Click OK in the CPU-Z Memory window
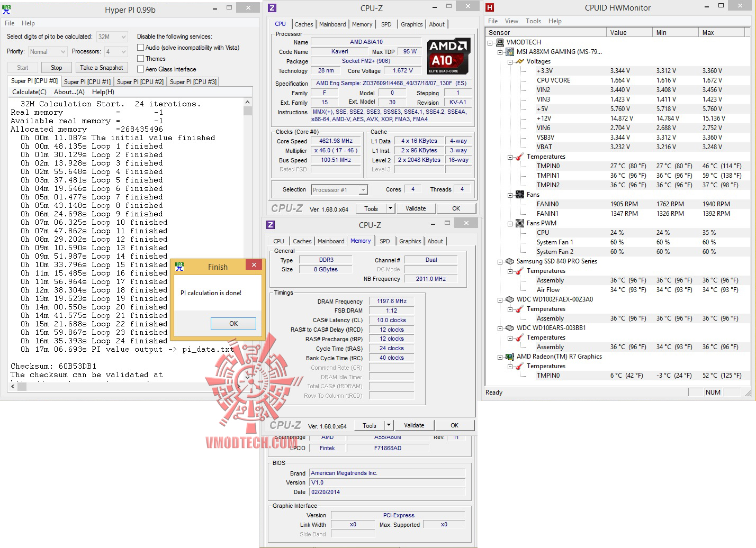The image size is (756, 548). 454,425
